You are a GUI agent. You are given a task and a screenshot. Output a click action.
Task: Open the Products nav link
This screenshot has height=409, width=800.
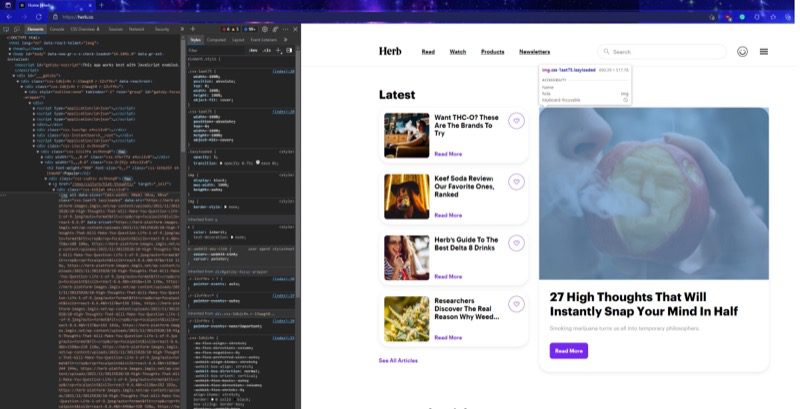(492, 52)
